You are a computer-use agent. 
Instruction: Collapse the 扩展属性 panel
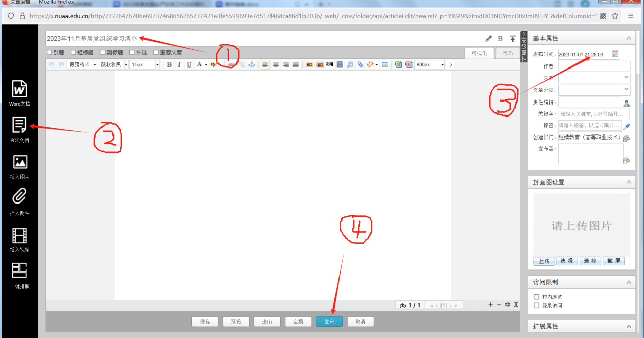629,326
